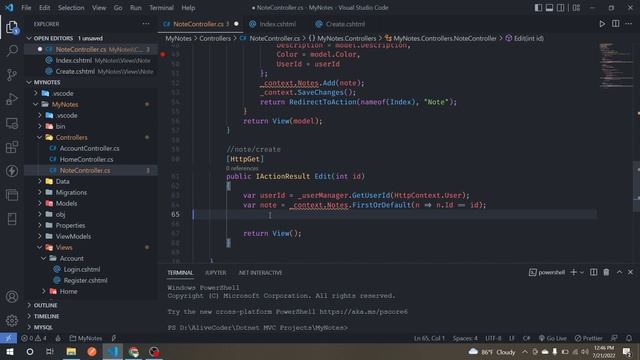Expand the OUTLINE section
Image resolution: width=640 pixels, height=360 pixels.
click(45, 305)
